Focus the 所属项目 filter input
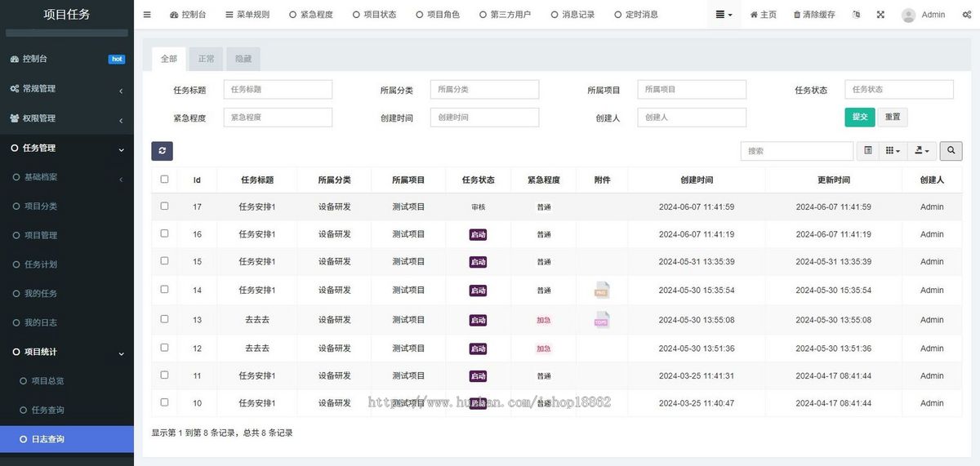This screenshot has height=466, width=980. [x=692, y=90]
